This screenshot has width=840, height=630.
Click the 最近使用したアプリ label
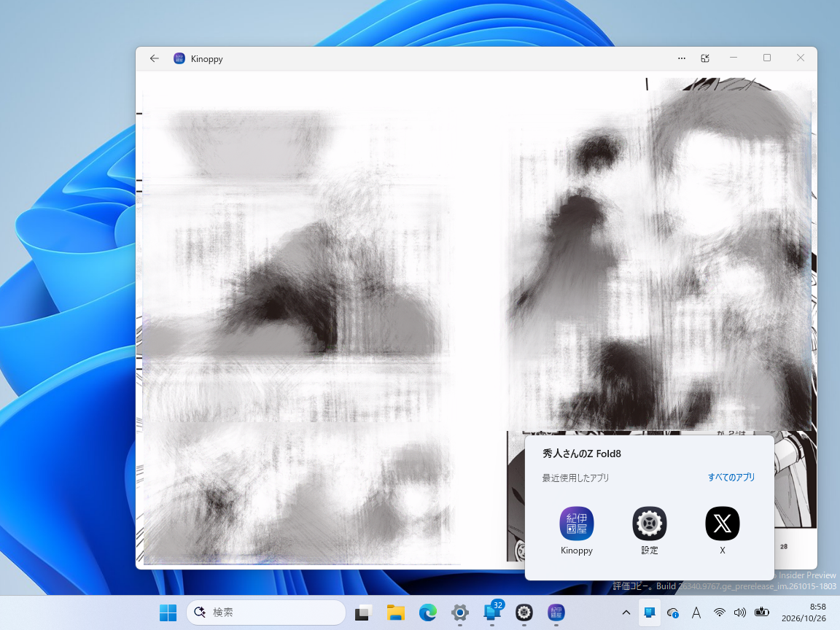tap(575, 478)
